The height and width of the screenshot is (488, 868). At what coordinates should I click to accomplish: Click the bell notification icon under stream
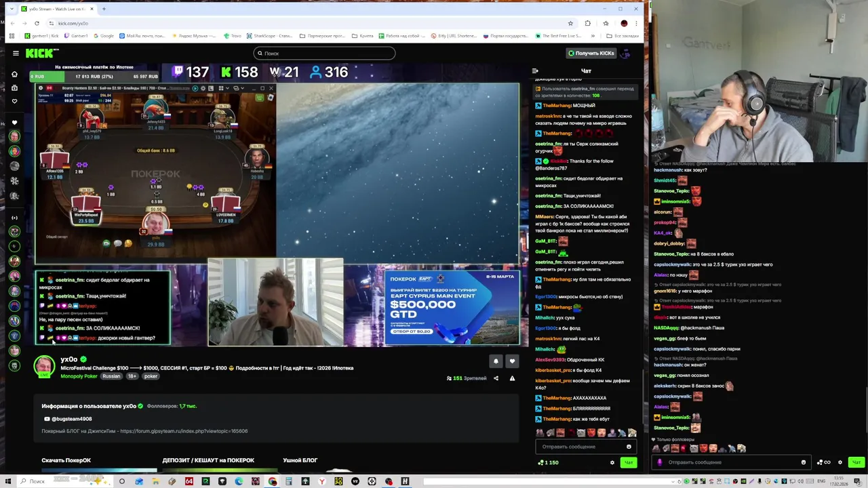(x=496, y=361)
